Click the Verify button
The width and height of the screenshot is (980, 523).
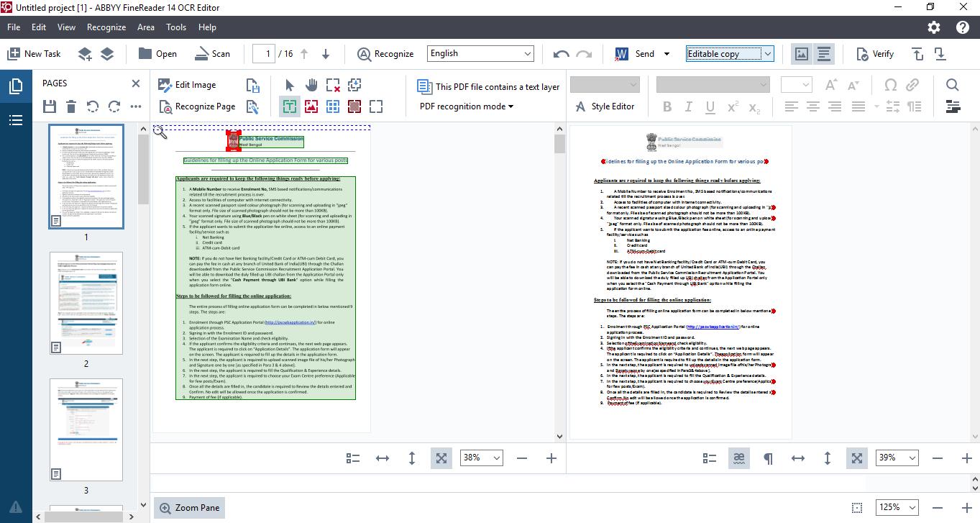875,54
